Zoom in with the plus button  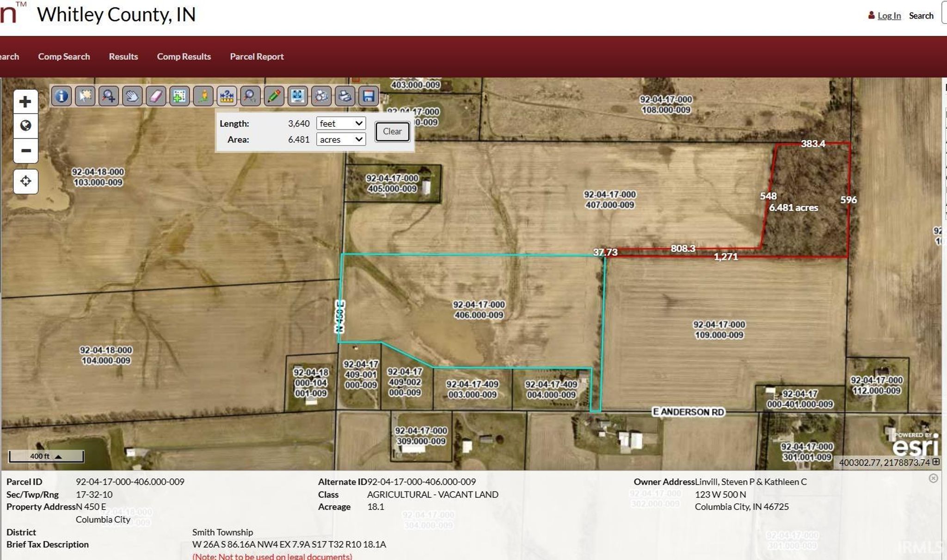(25, 102)
